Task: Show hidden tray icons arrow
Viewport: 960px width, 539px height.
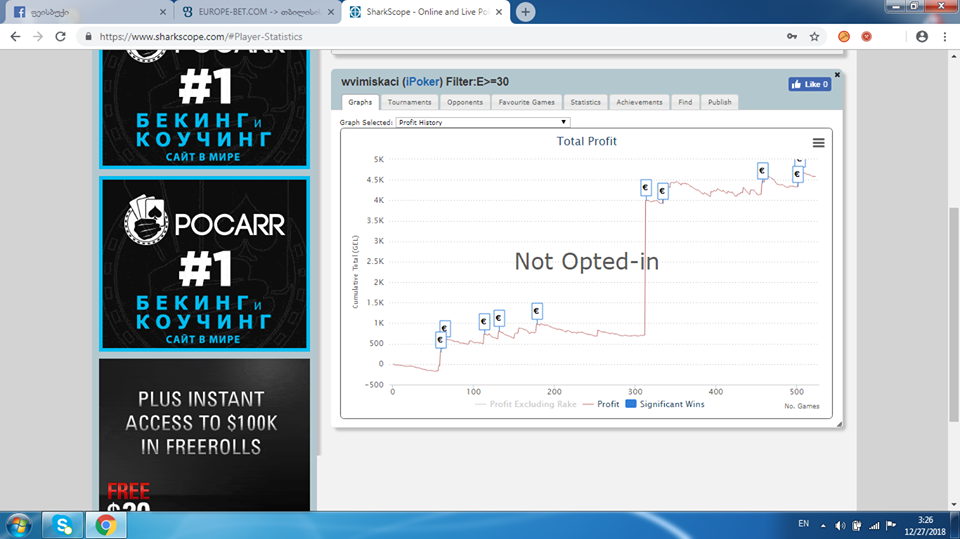Action: pos(823,526)
